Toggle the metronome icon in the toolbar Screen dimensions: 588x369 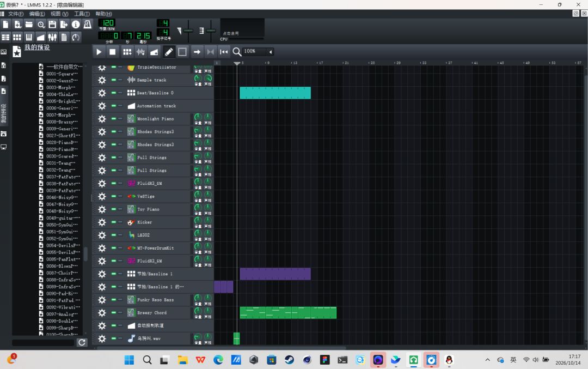(x=87, y=25)
